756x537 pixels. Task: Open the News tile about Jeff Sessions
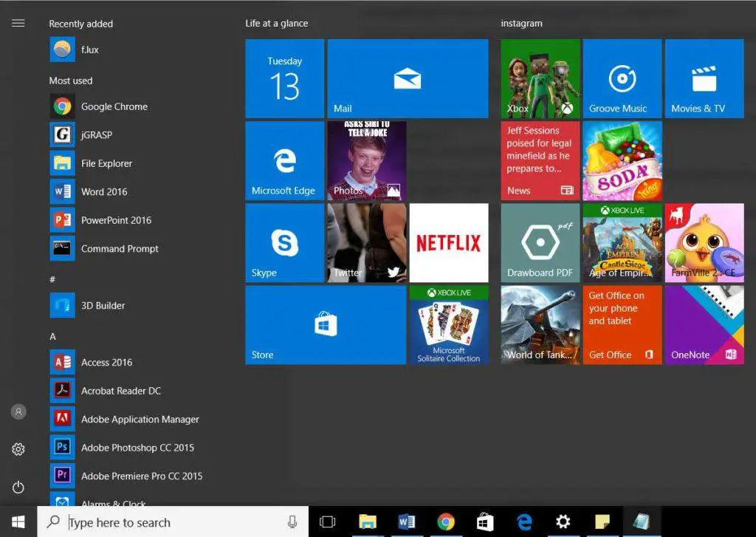pyautogui.click(x=540, y=161)
